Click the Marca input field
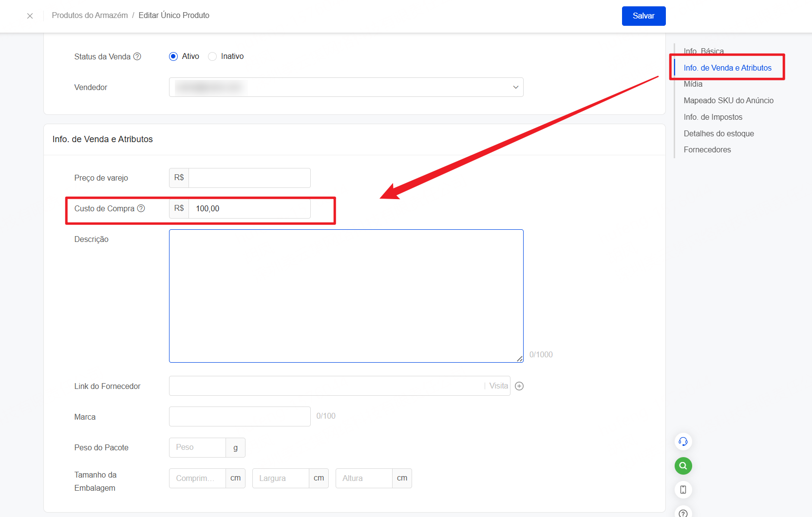The width and height of the screenshot is (812, 517). (240, 417)
